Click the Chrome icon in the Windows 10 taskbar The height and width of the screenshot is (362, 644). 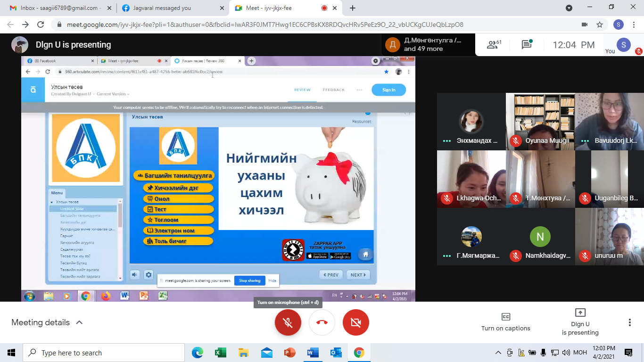point(359,353)
